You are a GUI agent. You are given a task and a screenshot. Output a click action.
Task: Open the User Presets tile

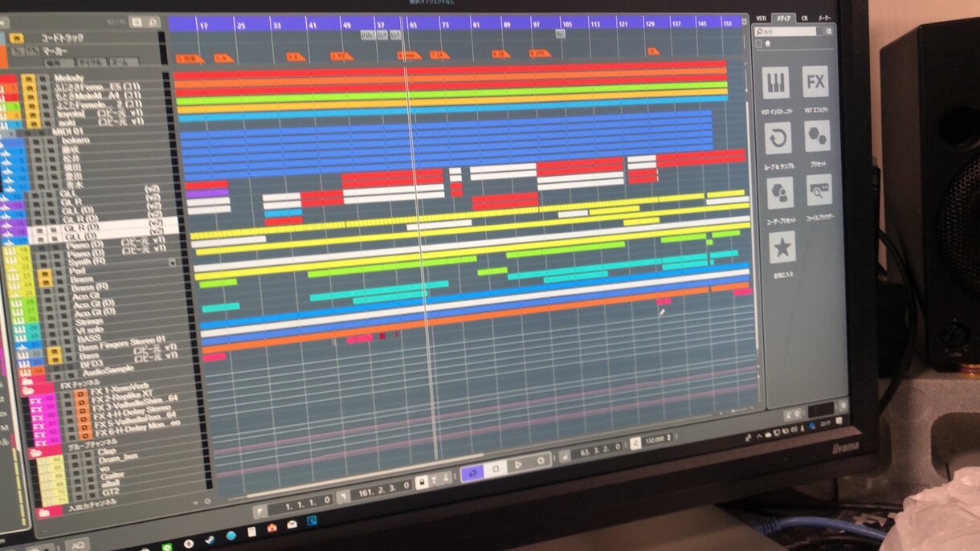click(780, 193)
